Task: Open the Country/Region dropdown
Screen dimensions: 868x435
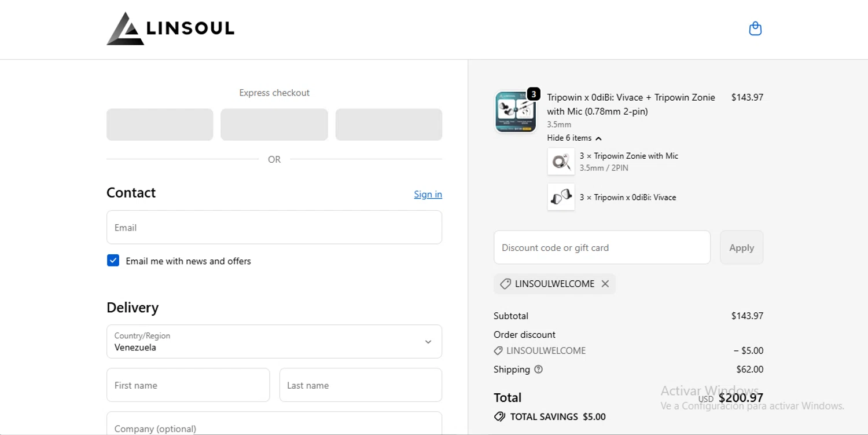Action: tap(274, 341)
